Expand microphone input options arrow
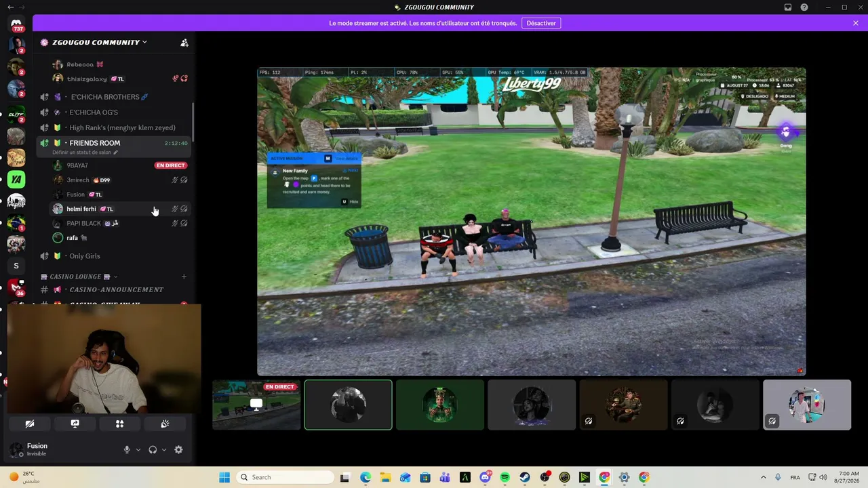The image size is (868, 488). click(x=138, y=450)
